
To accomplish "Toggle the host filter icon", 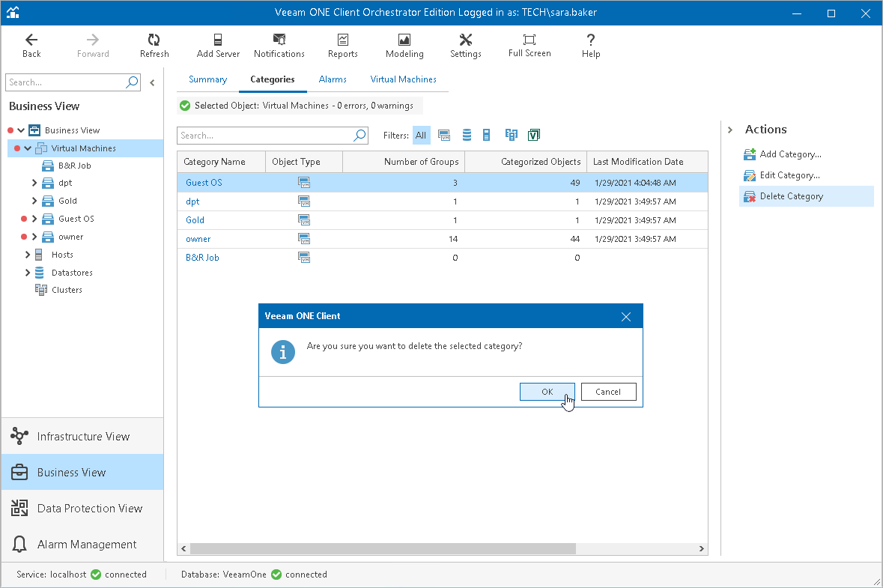I will click(487, 136).
